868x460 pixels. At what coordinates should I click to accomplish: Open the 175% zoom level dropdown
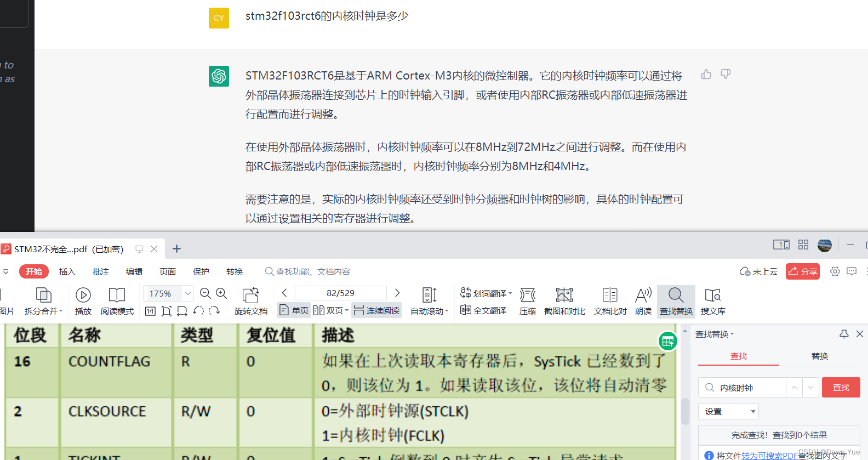click(x=188, y=293)
